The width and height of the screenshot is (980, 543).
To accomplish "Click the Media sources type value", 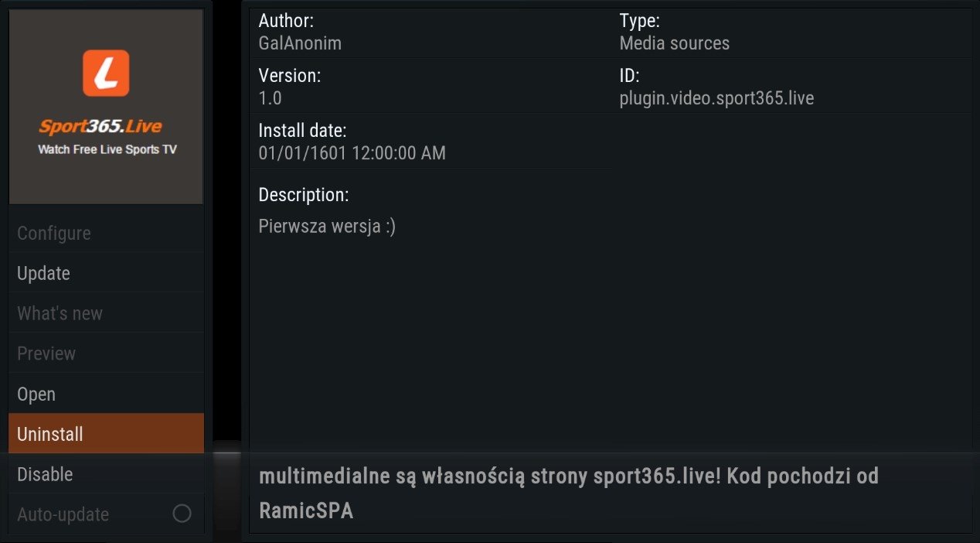I will click(674, 43).
